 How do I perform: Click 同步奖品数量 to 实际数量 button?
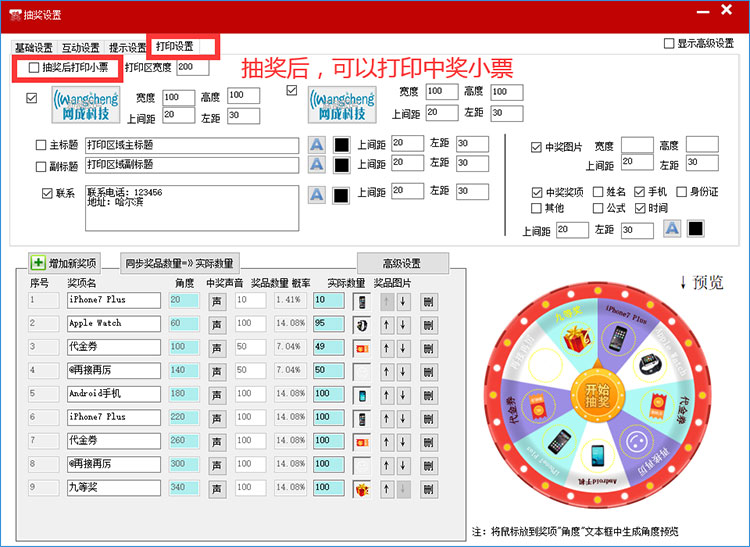point(179,263)
